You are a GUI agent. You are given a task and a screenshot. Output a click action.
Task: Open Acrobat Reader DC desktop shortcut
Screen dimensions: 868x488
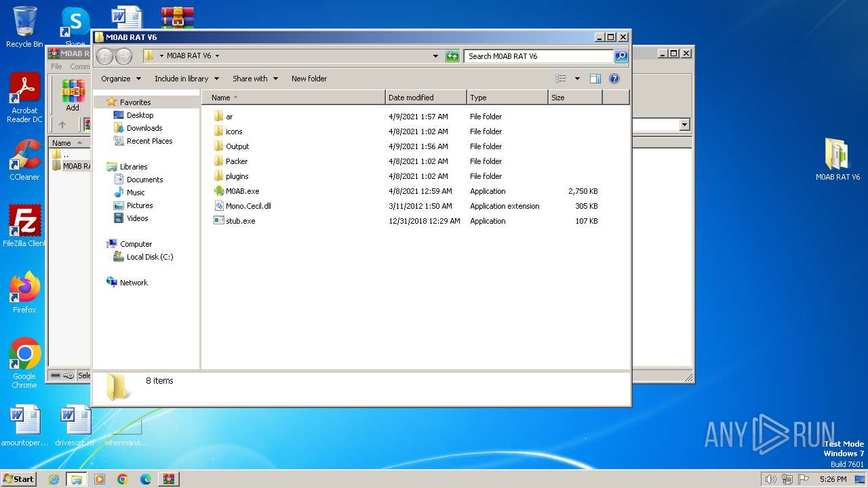pyautogui.click(x=24, y=98)
